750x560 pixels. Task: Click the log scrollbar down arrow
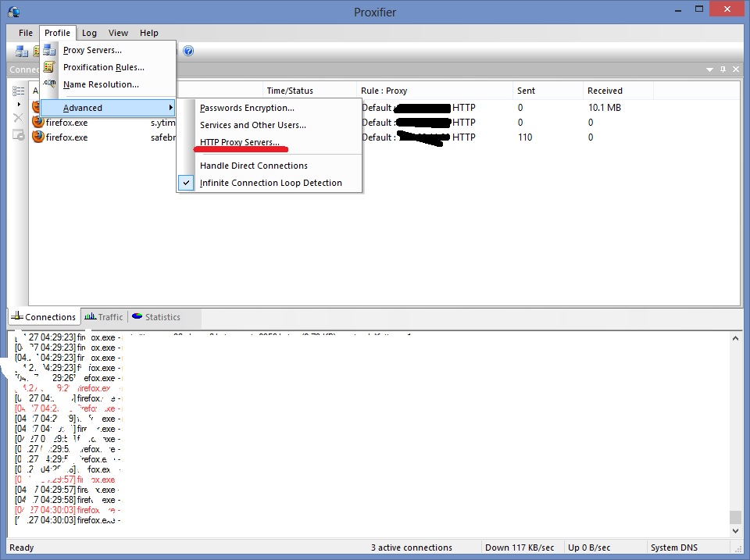coord(735,530)
